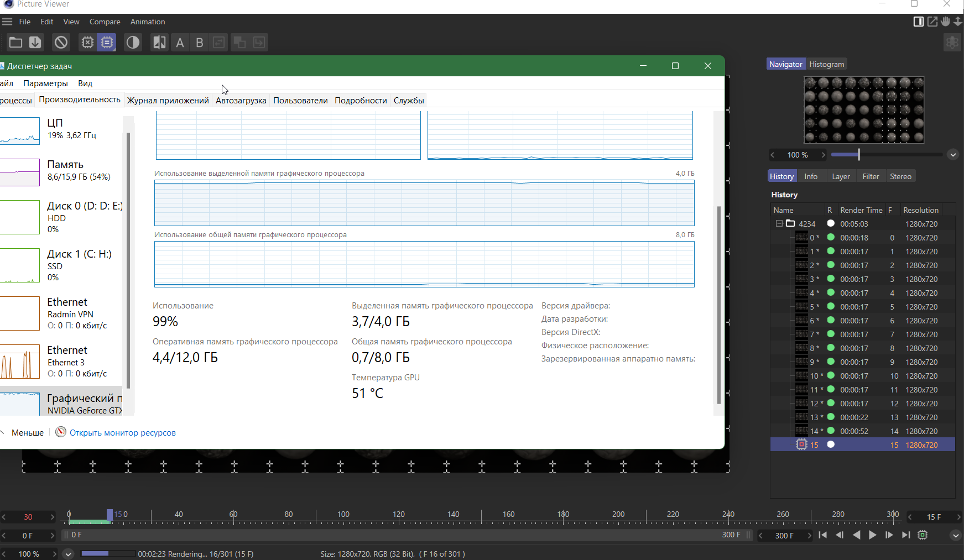
Task: Switch to the Histogram tab
Action: click(x=826, y=64)
